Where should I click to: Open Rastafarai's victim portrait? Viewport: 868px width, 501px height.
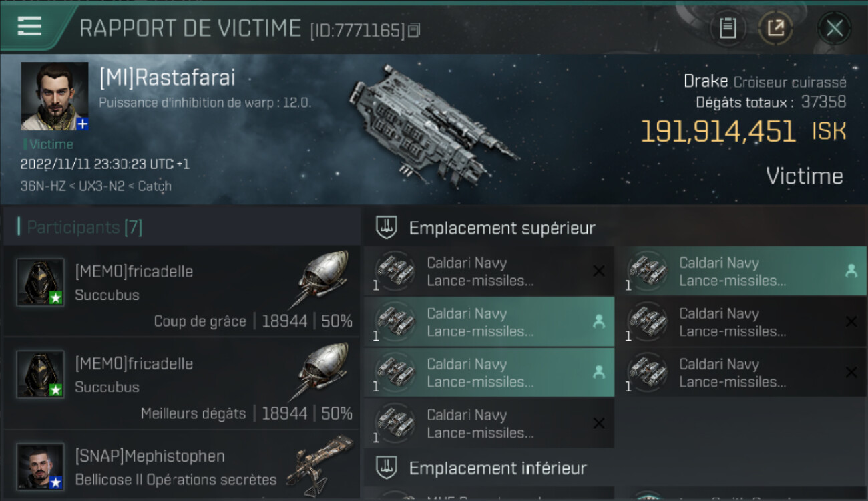[55, 96]
